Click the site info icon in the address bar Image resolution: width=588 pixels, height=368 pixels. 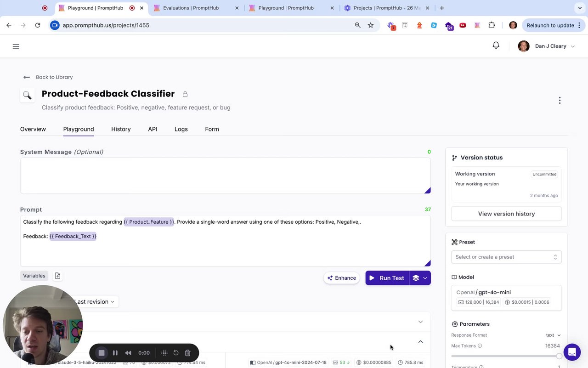(55, 25)
